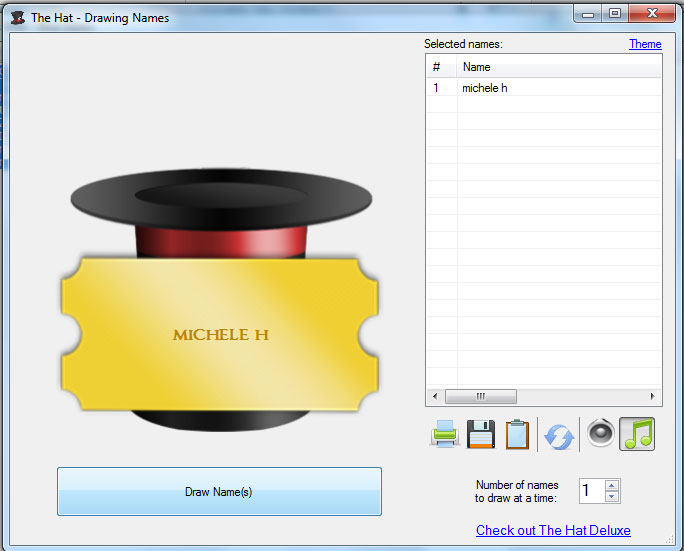
Task: Toggle the green music note button
Action: pyautogui.click(x=637, y=434)
